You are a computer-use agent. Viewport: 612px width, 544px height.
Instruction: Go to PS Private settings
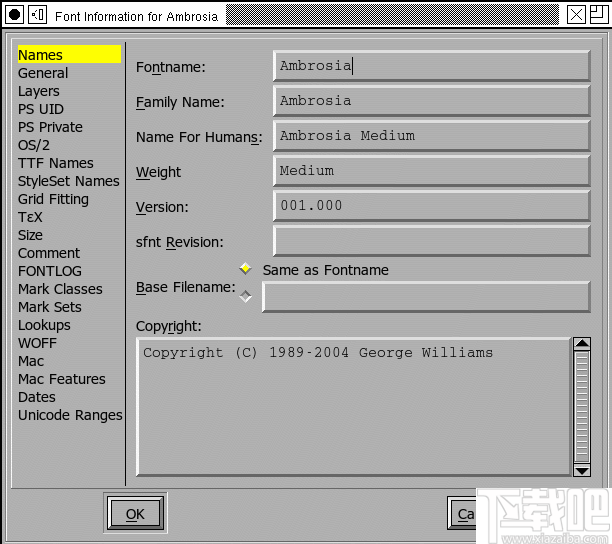tap(50, 127)
